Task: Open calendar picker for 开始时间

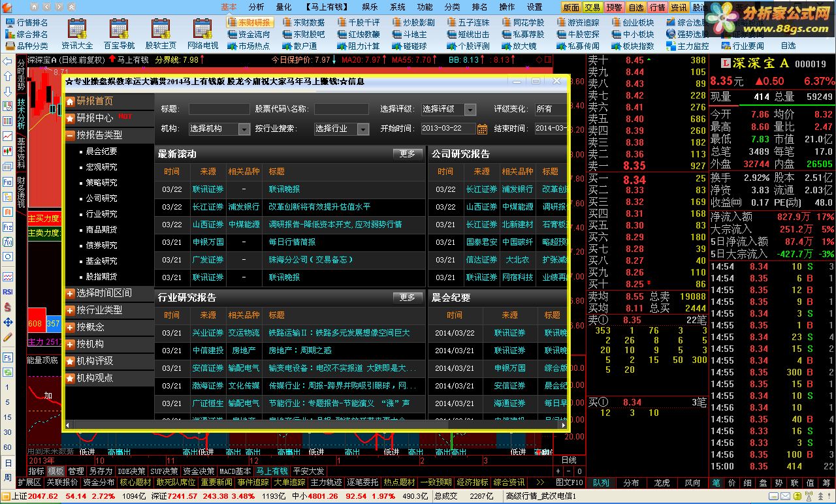Action: point(483,129)
